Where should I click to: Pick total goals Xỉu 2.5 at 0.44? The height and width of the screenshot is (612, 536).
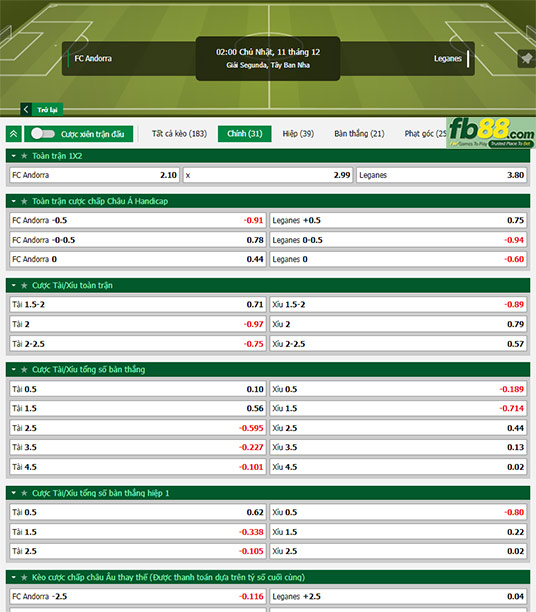click(x=398, y=428)
